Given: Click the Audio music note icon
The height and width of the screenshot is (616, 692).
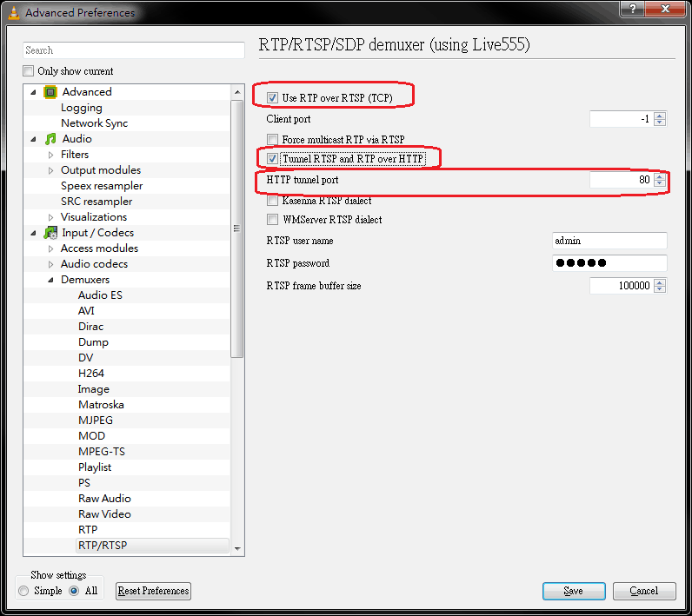Looking at the screenshot, I should pos(50,139).
